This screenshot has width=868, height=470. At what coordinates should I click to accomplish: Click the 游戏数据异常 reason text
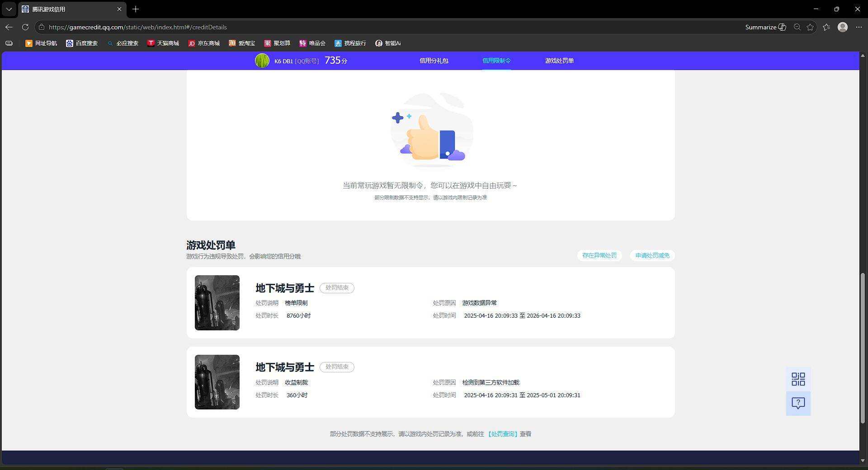pos(479,303)
